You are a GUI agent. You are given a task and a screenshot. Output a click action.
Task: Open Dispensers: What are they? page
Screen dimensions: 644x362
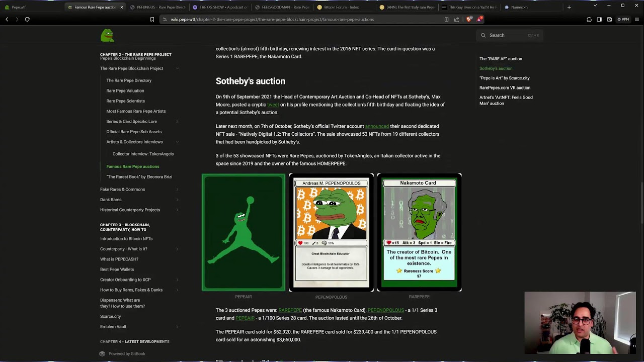coord(122,303)
